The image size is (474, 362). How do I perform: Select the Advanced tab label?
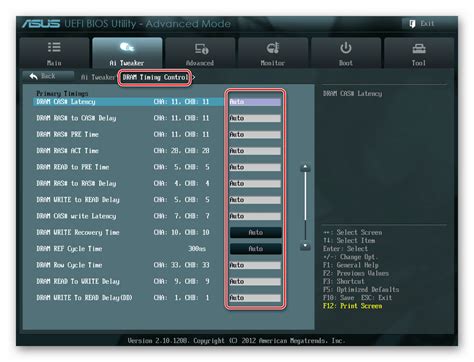pyautogui.click(x=200, y=63)
